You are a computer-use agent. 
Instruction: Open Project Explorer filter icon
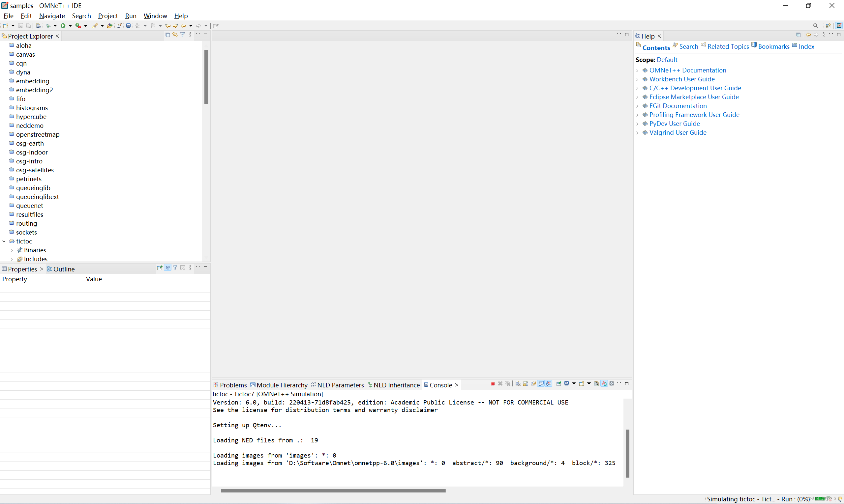tap(183, 35)
